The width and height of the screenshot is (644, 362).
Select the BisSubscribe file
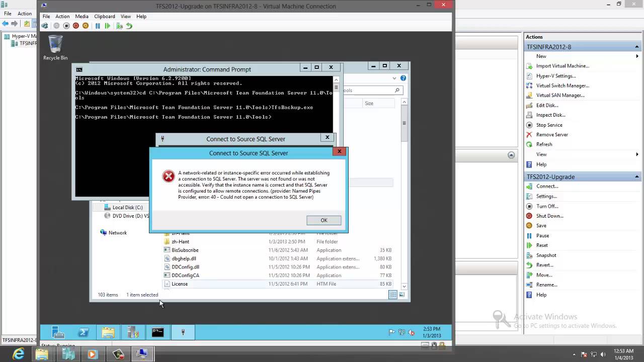tap(185, 250)
